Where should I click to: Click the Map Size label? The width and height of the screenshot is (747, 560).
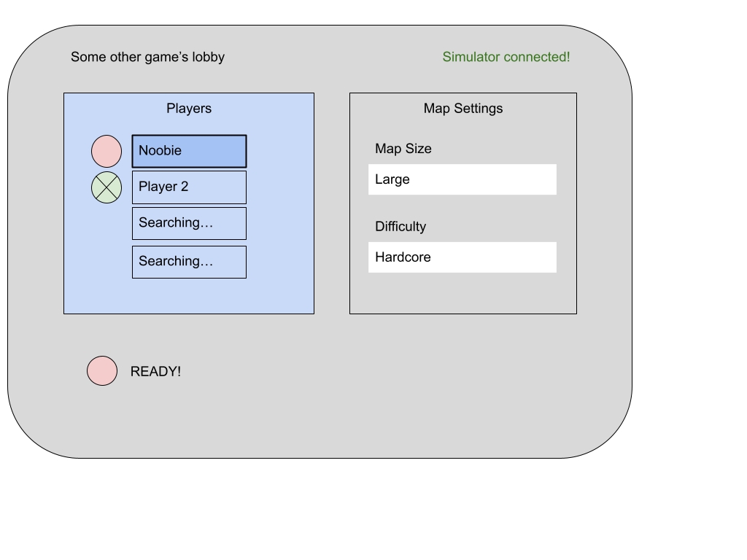pos(403,149)
